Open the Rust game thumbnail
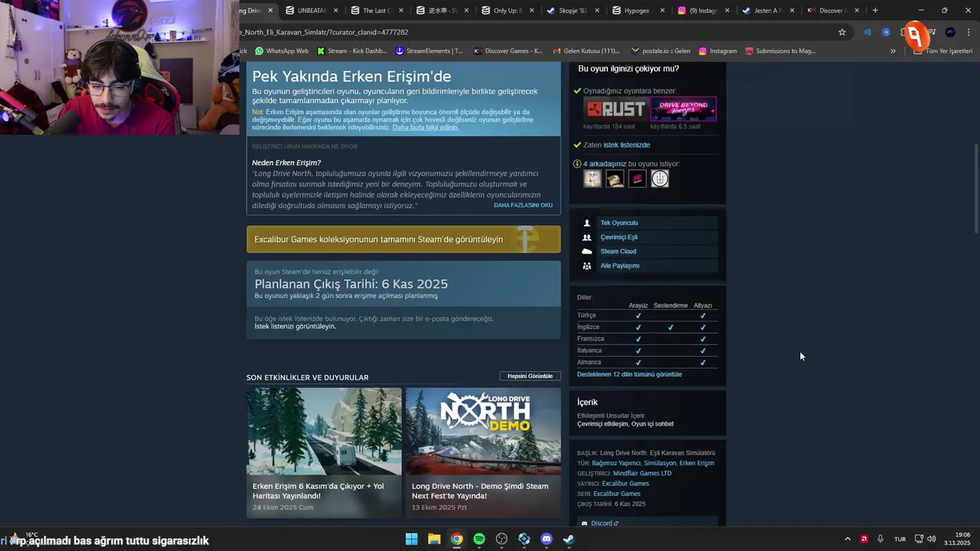Viewport: 980px width, 551px height. click(615, 109)
